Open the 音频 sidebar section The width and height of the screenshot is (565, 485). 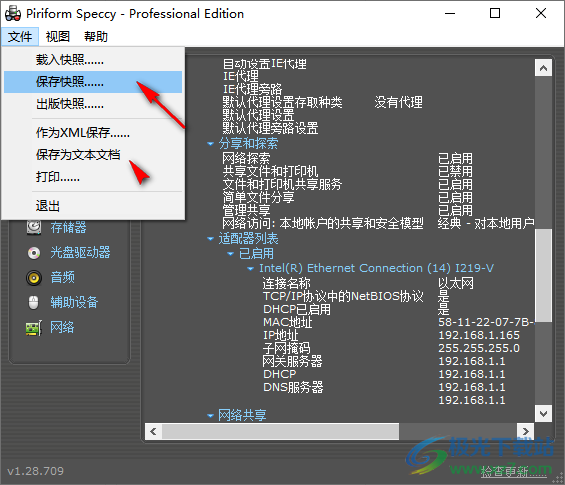tap(63, 277)
